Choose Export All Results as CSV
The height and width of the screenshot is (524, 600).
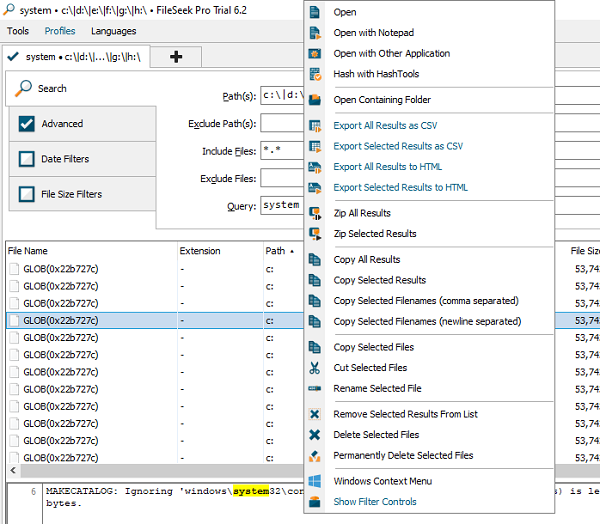(385, 126)
